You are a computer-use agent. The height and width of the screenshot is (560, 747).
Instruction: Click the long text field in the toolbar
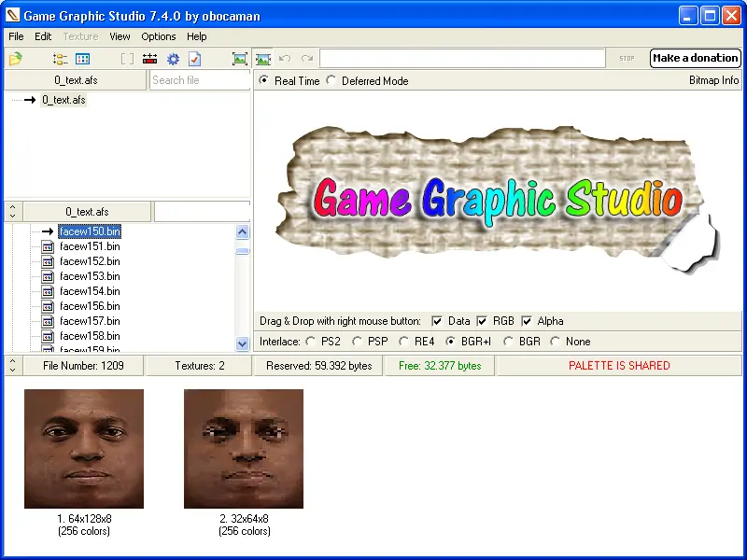(x=462, y=58)
